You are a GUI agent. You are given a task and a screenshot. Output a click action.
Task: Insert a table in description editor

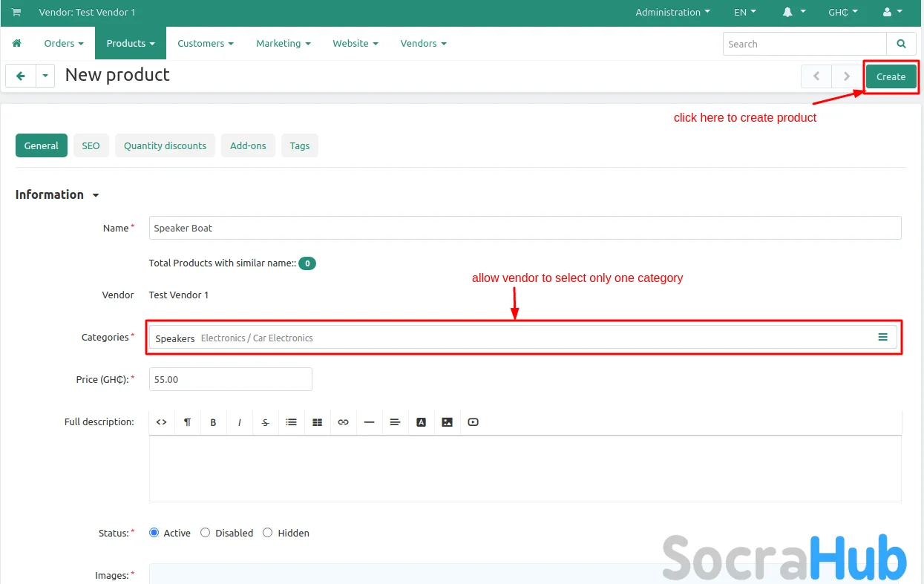[x=317, y=422]
